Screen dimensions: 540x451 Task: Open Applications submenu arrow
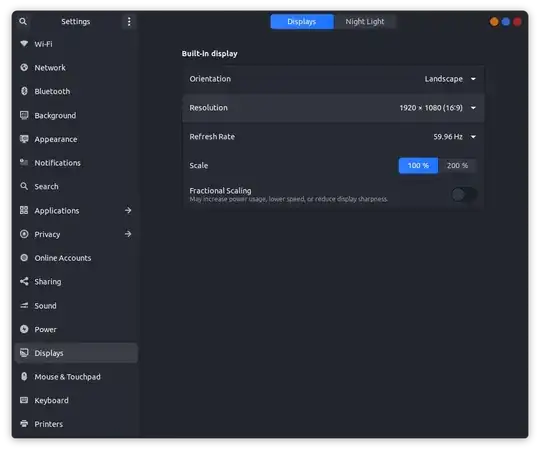pos(128,210)
